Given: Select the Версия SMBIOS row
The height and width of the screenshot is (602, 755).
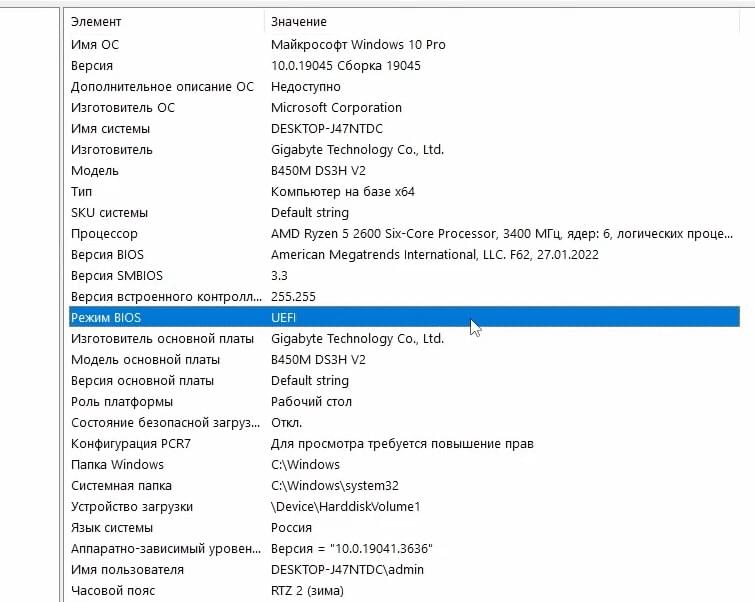Looking at the screenshot, I should (404, 276).
